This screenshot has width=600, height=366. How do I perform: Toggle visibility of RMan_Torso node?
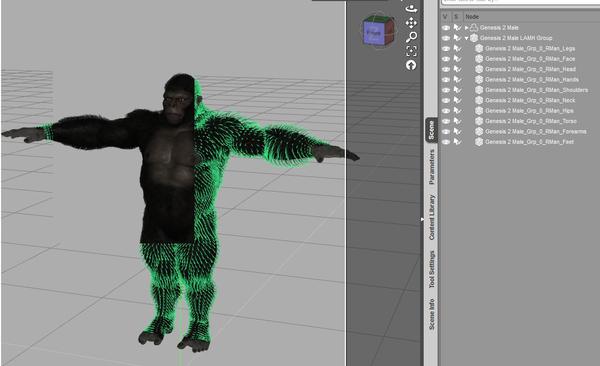point(445,121)
